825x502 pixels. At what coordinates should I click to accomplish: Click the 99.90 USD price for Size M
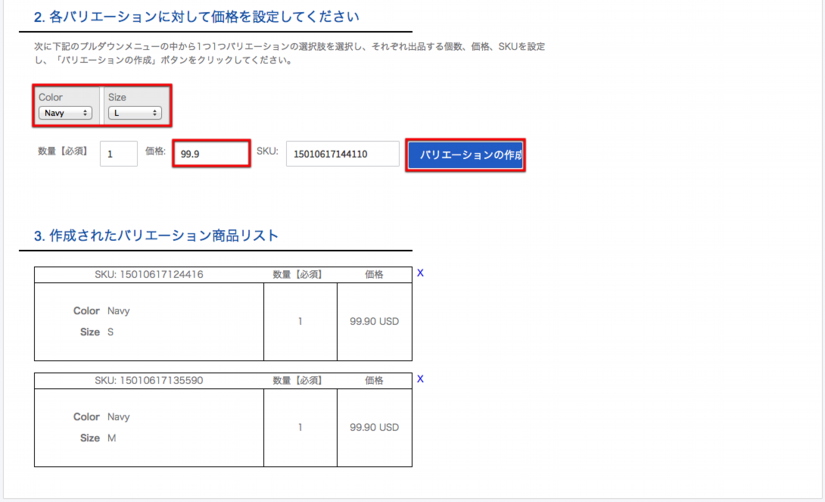(x=374, y=427)
